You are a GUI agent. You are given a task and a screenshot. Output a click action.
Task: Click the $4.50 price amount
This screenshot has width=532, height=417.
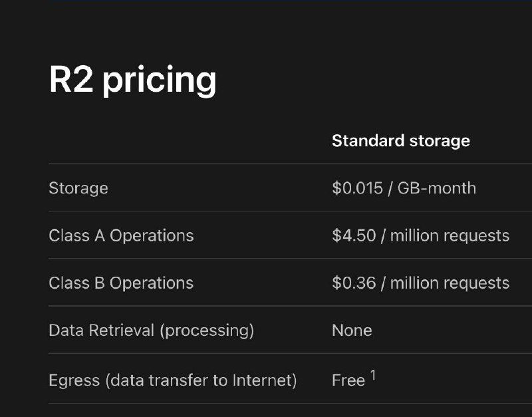click(x=354, y=235)
